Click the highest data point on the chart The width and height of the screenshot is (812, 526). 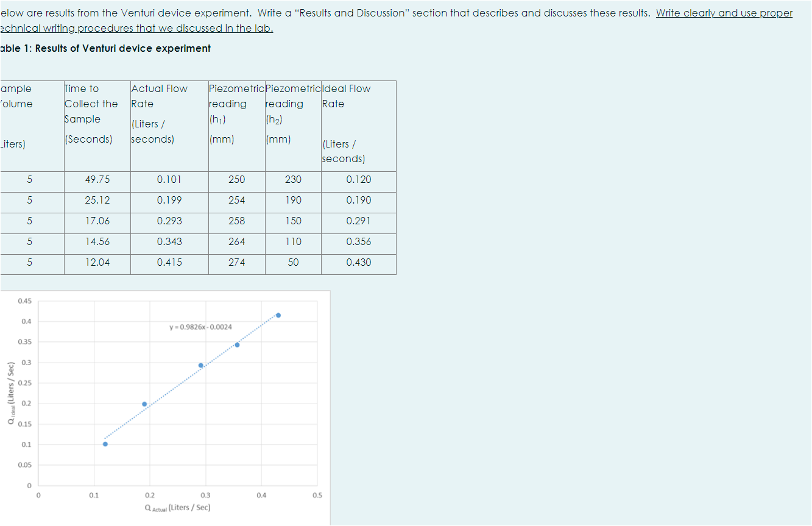(278, 315)
